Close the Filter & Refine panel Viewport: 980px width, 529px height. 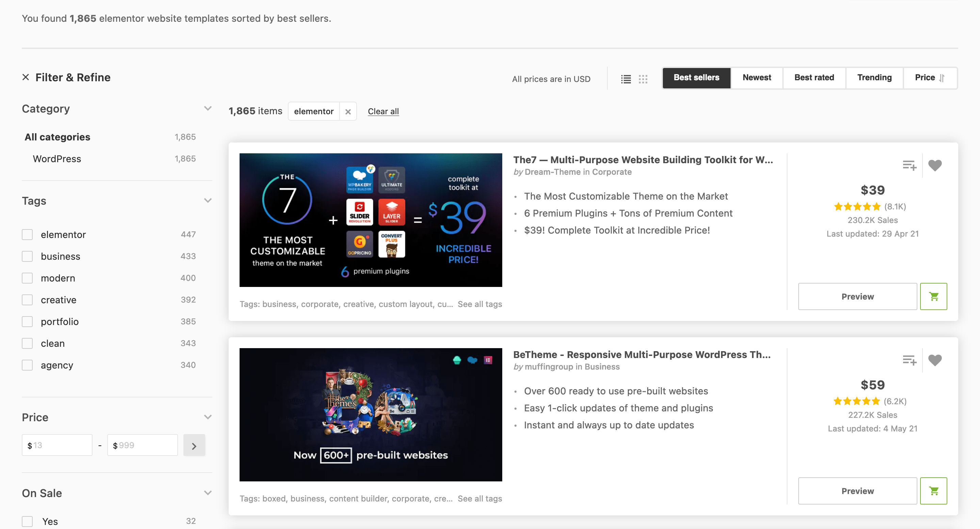26,77
